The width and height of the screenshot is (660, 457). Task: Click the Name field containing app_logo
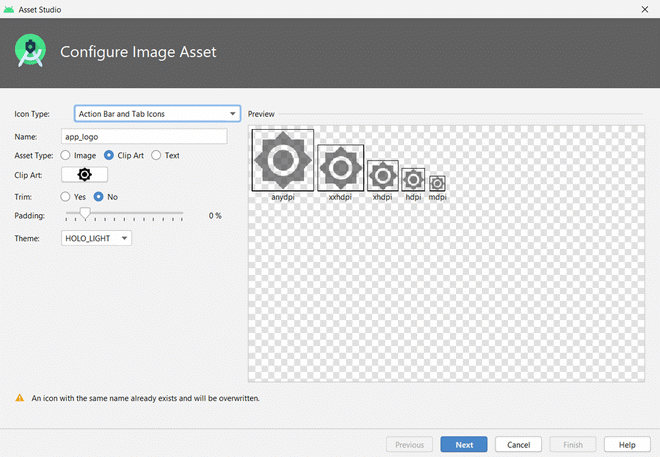tap(144, 135)
